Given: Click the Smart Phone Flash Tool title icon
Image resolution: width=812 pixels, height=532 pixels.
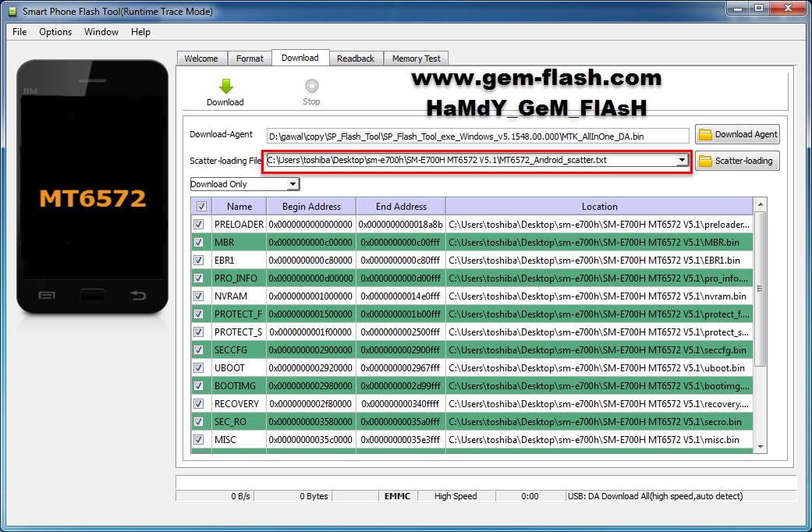Looking at the screenshot, I should [x=12, y=12].
